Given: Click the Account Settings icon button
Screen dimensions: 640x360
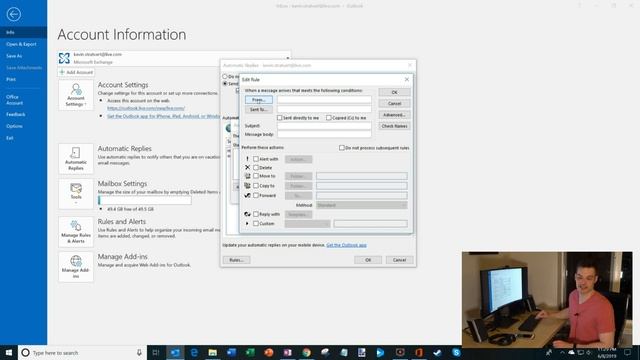Looking at the screenshot, I should [76, 95].
